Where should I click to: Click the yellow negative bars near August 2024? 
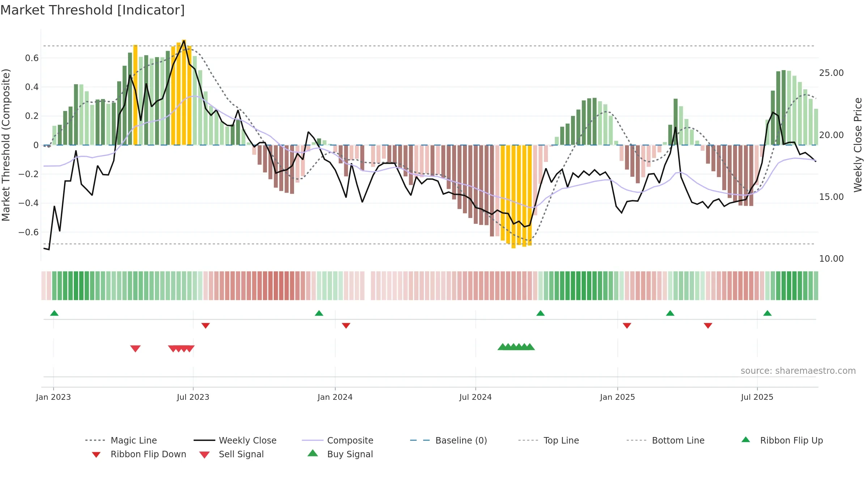[516, 196]
